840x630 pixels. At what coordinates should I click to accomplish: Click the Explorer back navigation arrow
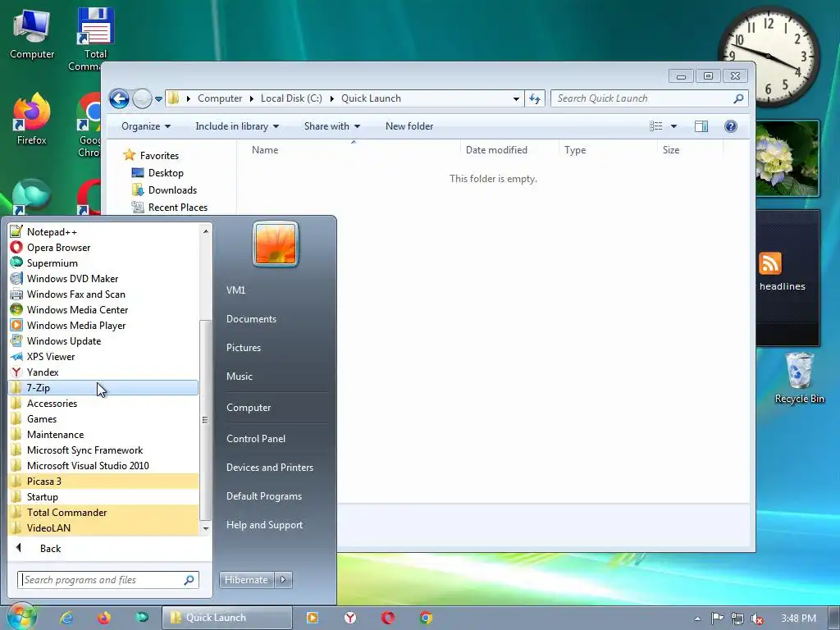[x=119, y=98]
